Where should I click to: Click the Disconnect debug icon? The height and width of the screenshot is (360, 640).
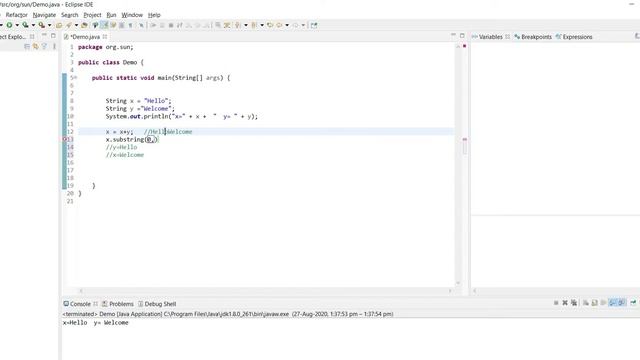tap(180, 25)
